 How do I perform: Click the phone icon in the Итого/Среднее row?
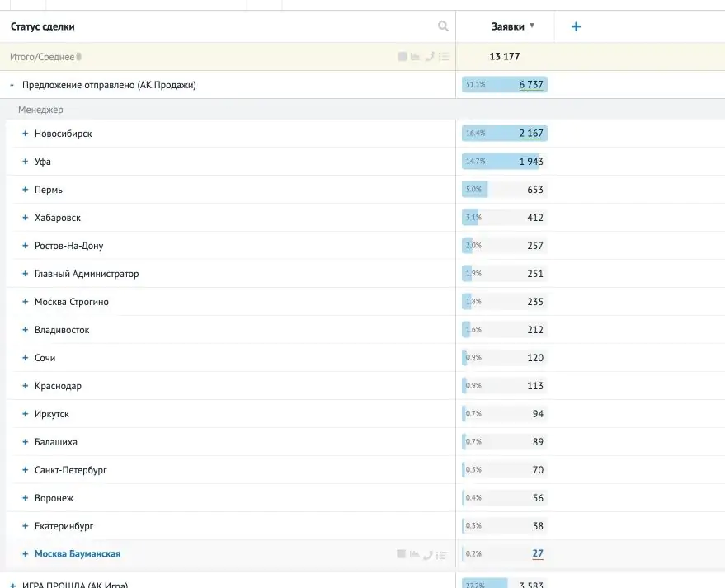(430, 56)
